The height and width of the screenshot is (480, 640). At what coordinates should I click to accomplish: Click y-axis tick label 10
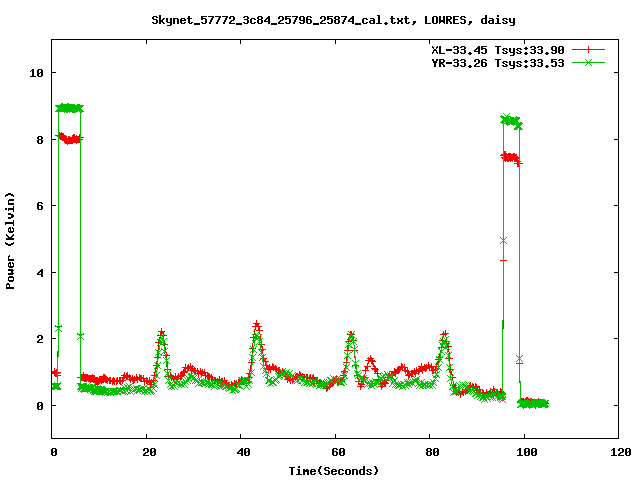[x=36, y=73]
